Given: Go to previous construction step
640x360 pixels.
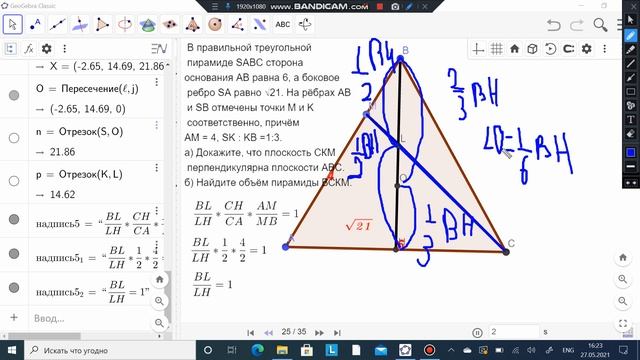Looking at the screenshot, I should coord(268,333).
